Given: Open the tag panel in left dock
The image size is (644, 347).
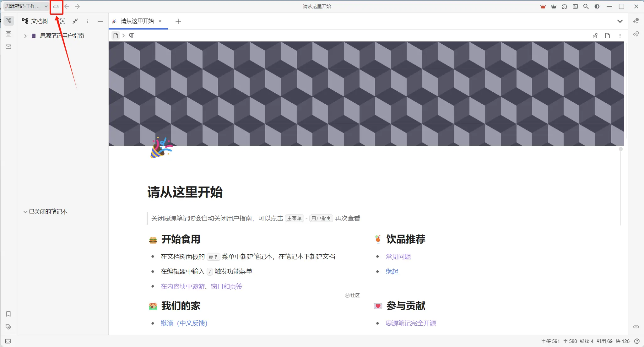Looking at the screenshot, I should [8, 327].
